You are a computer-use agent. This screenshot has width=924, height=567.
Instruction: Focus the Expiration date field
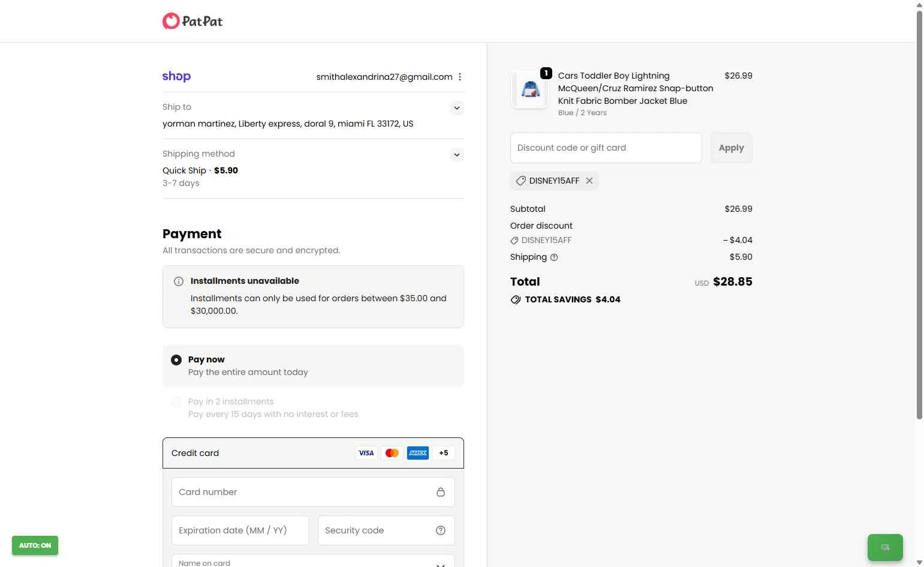[x=240, y=530]
